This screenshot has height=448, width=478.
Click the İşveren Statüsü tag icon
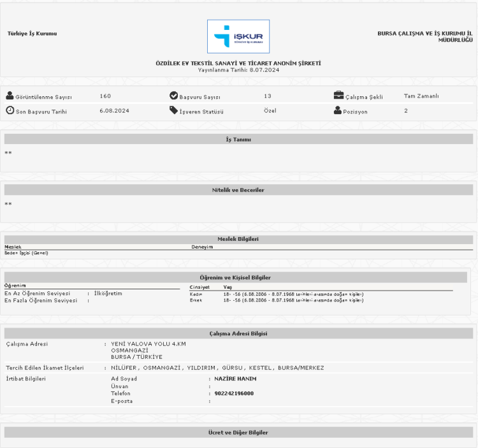(173, 111)
